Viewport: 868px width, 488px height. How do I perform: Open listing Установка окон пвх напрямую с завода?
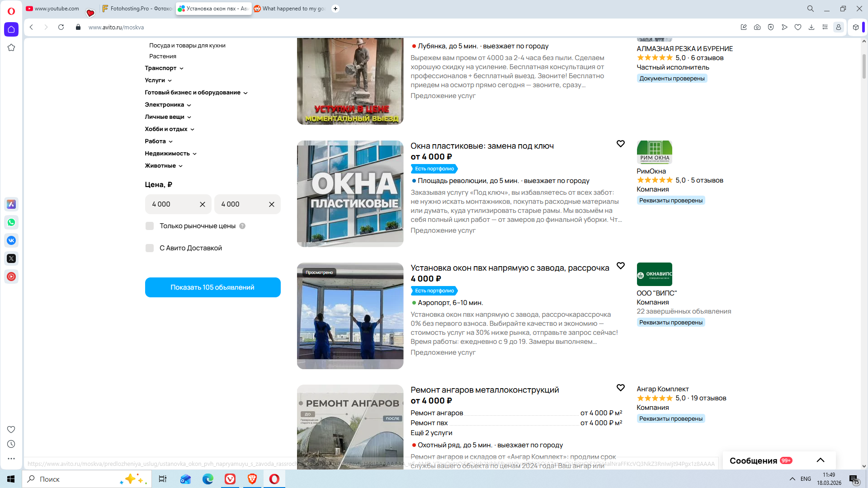509,268
